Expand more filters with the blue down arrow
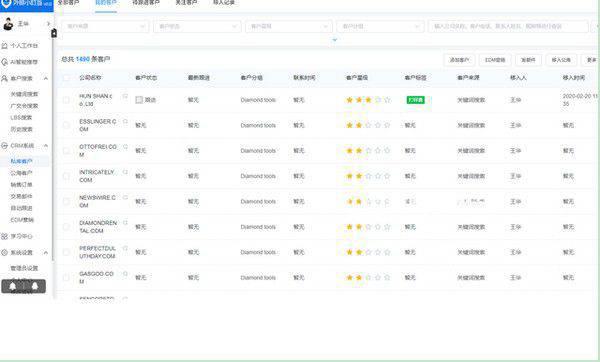This screenshot has width=600, height=362. click(x=334, y=40)
